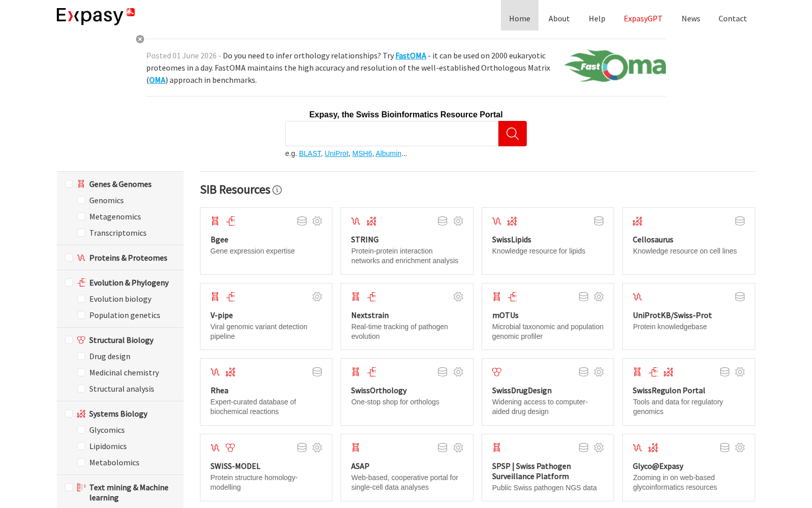The width and height of the screenshot is (812, 508).
Task: Check the Metagenomics filter
Action: pyautogui.click(x=81, y=216)
